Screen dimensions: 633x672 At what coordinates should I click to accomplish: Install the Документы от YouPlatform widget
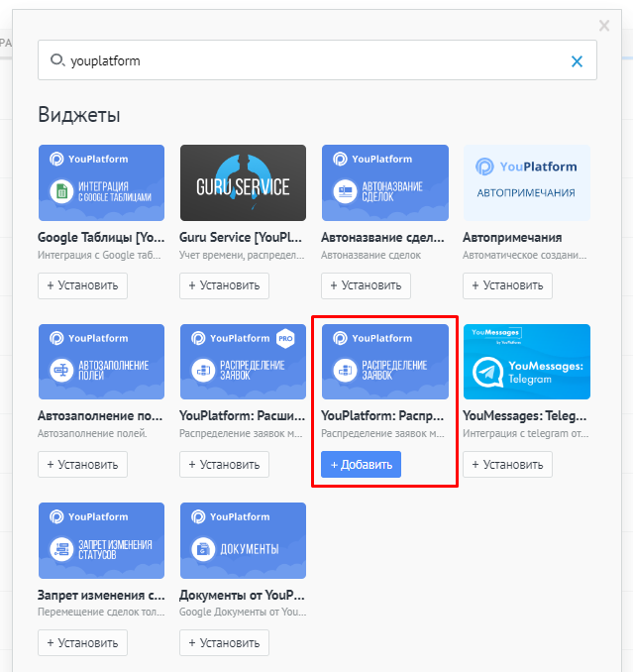(x=225, y=643)
